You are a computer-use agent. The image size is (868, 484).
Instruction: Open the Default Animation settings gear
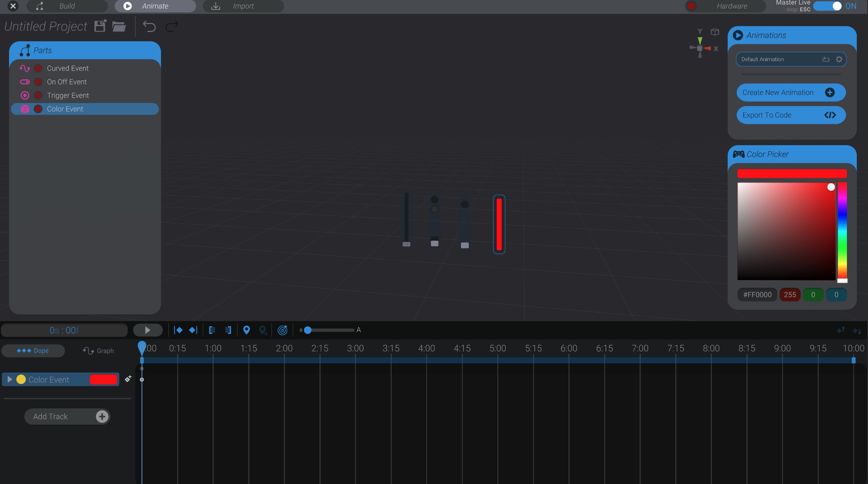839,59
